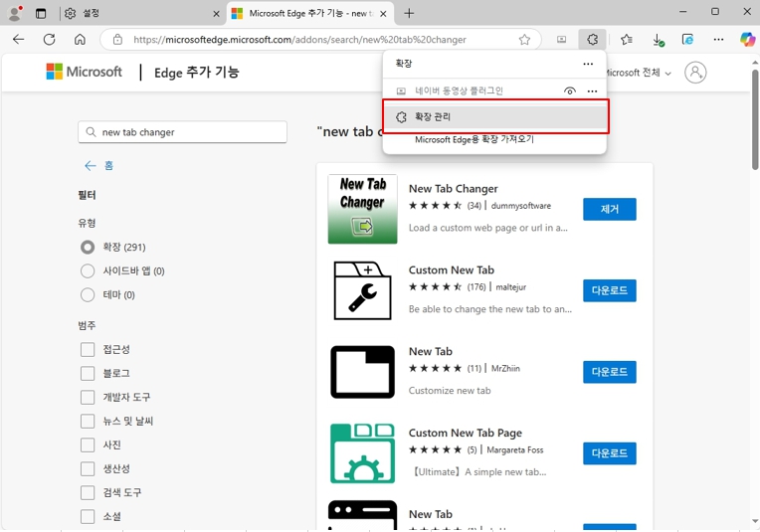The width and height of the screenshot is (760, 532).
Task: Open more actions for Naver video plugin
Action: [x=592, y=91]
